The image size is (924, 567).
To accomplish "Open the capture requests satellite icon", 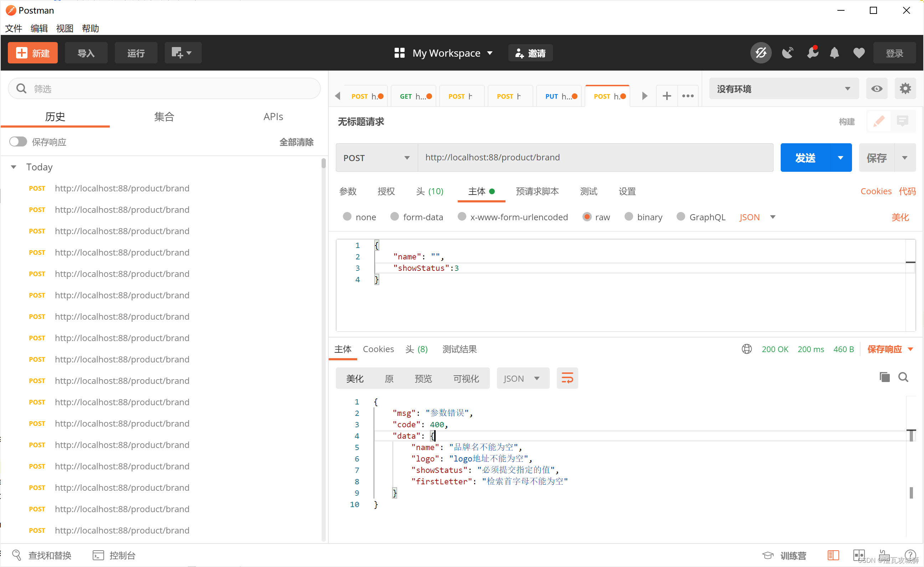I will click(787, 53).
